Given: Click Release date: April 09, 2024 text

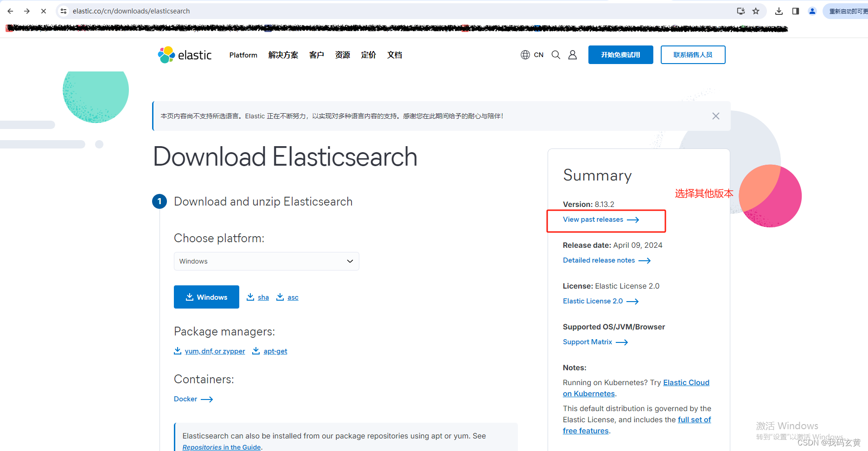Looking at the screenshot, I should point(613,245).
